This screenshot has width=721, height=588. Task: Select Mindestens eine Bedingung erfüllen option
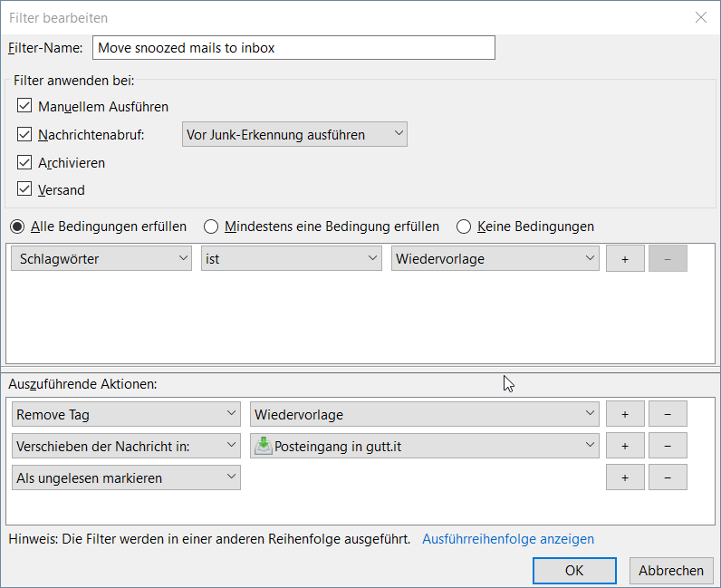[x=211, y=227]
